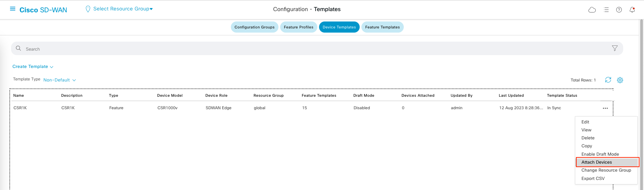
Task: Switch to the Configuration Groups tab
Action: pyautogui.click(x=254, y=27)
